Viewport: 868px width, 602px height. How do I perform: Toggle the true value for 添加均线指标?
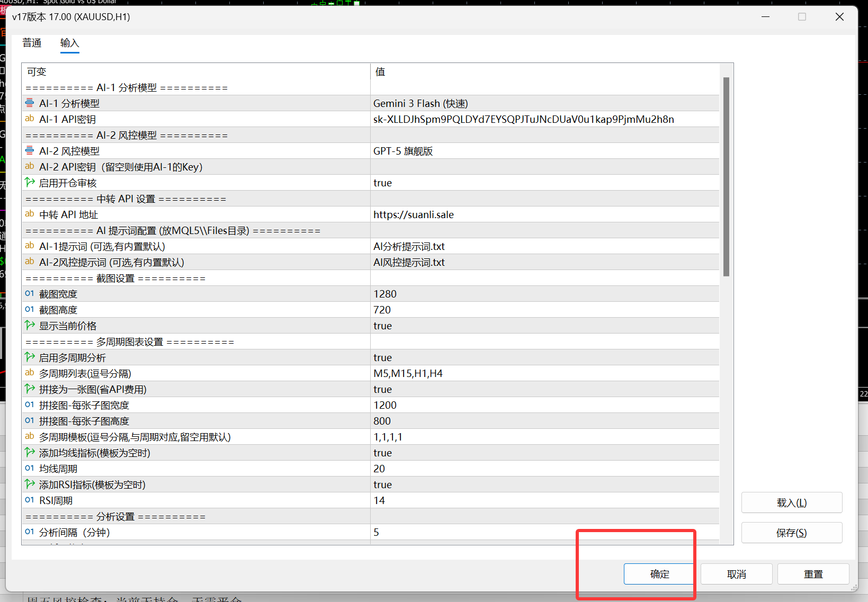coord(382,453)
